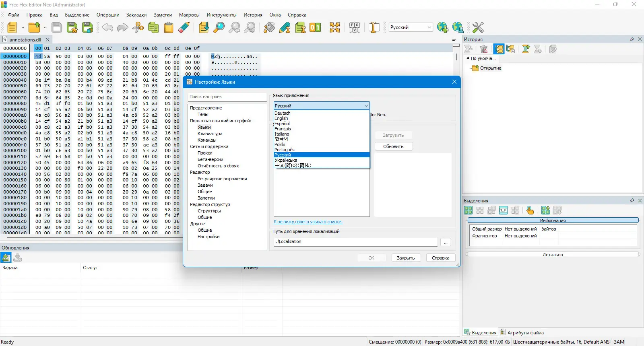Click the Open file folder icon
Image resolution: width=644 pixels, height=346 pixels.
coord(34,27)
